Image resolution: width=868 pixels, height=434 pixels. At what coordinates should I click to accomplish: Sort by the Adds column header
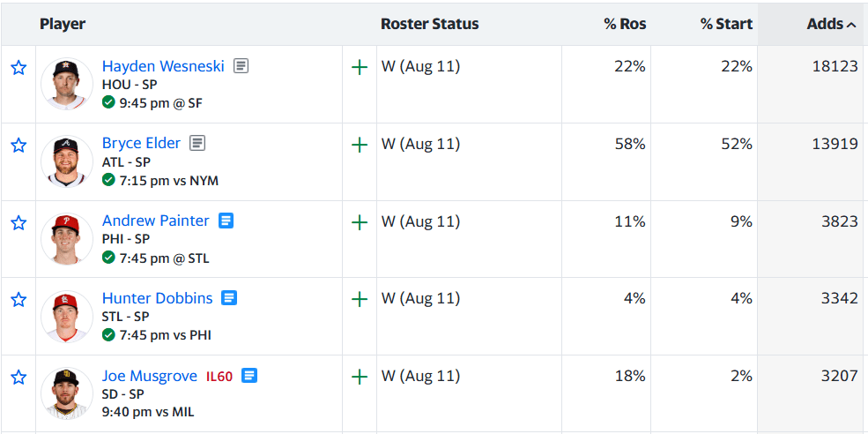click(x=832, y=24)
